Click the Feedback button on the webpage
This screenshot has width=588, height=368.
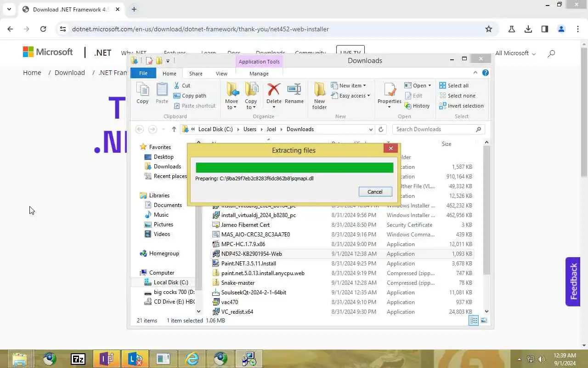click(x=573, y=282)
